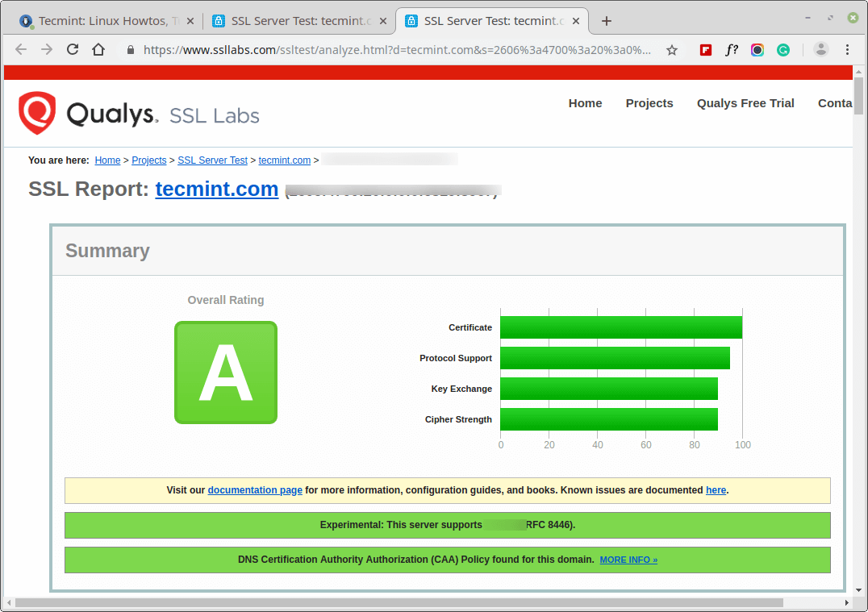This screenshot has height=612, width=868.
Task: Open the Flipboard extension icon
Action: click(706, 50)
